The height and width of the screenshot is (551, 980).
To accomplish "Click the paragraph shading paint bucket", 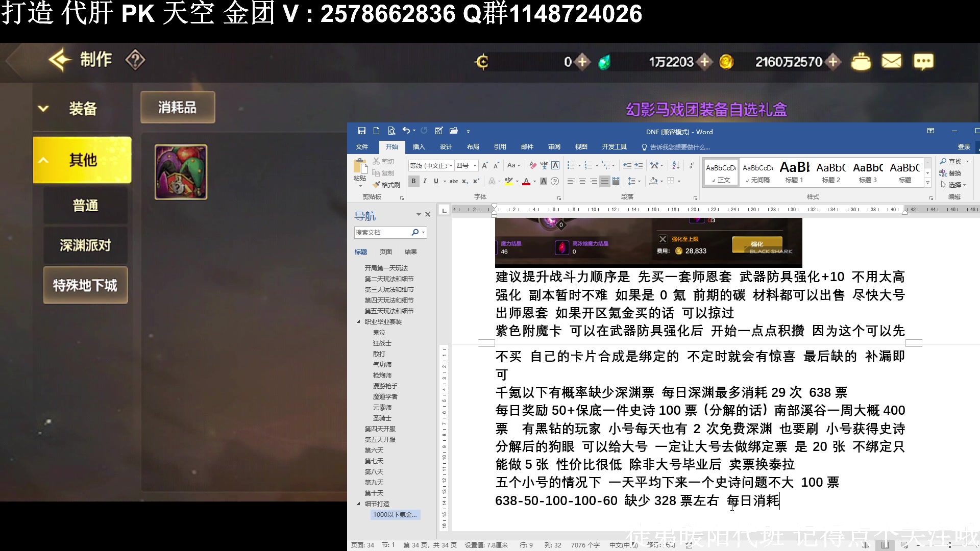I will [x=653, y=181].
